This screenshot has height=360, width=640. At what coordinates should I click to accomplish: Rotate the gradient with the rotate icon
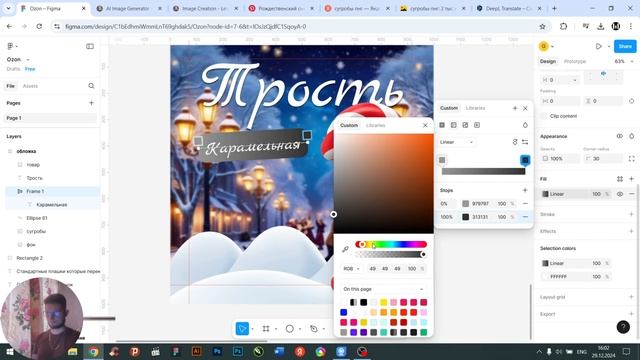(515, 142)
